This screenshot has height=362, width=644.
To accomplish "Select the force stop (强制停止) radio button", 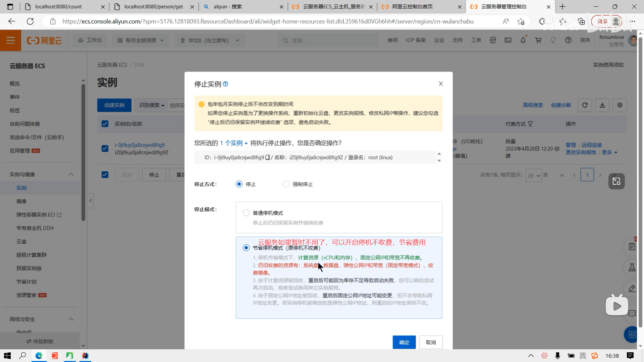I will coord(286,184).
